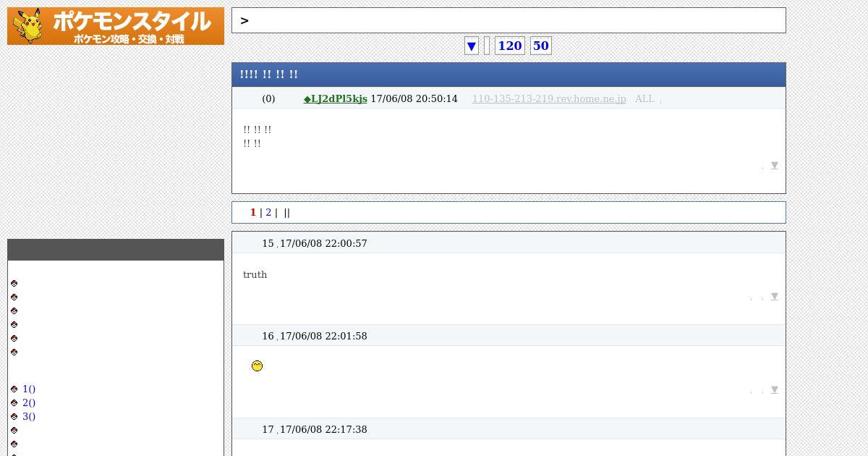
Task: Open poster profile ◆LJ2dPl5kjs
Action: tap(335, 99)
